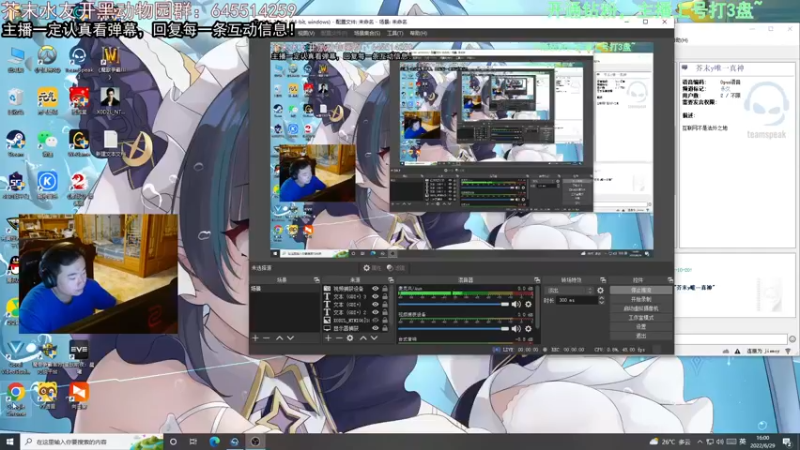Mute the video capture device audio speaker

516,329
